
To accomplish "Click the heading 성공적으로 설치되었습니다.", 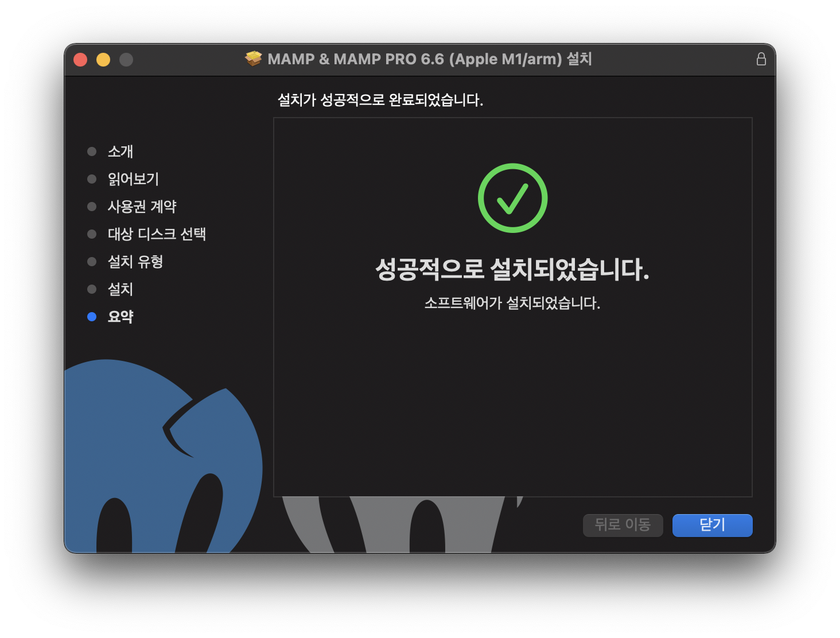I will 512,269.
